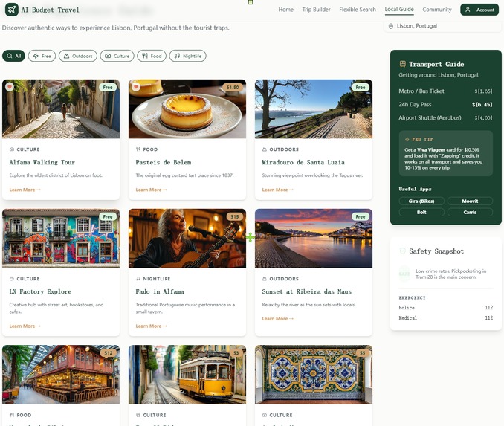Click the Alfama Walking Tour title
The image size is (504, 426).
tap(42, 162)
